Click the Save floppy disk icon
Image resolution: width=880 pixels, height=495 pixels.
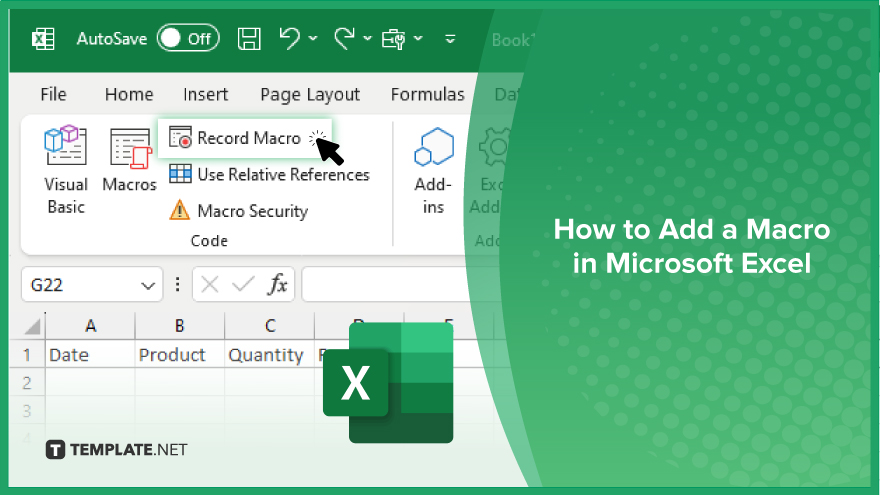click(249, 39)
